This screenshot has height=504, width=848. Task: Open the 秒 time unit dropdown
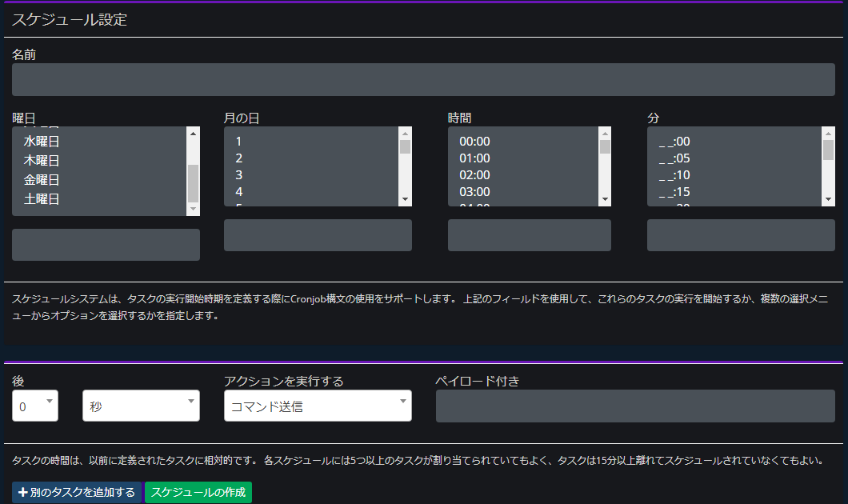tap(141, 406)
